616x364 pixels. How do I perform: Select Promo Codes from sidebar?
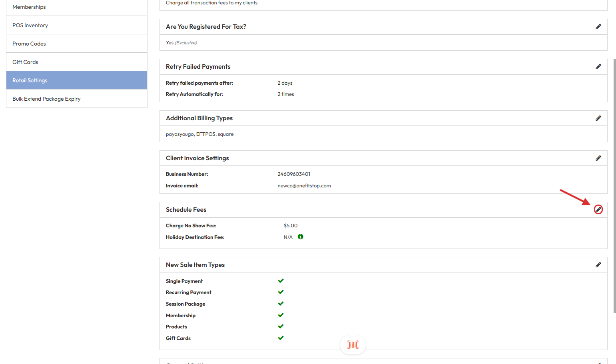76,44
